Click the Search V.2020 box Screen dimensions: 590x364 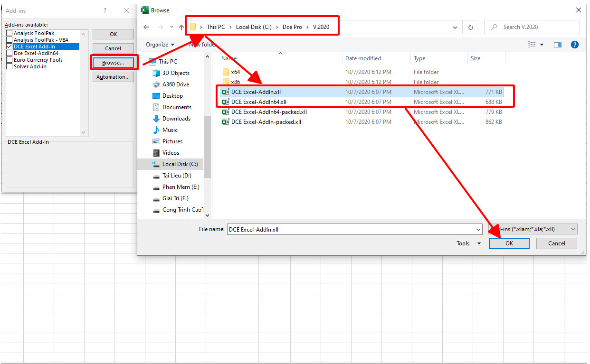pyautogui.click(x=532, y=27)
